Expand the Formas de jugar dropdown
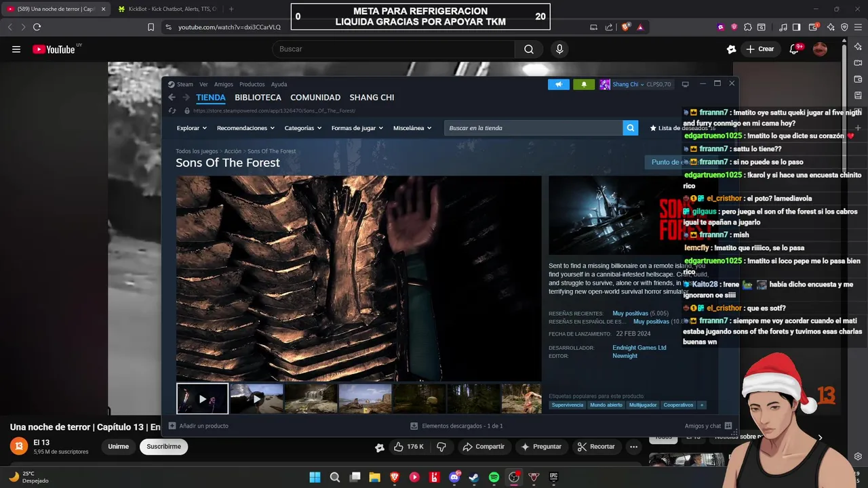 [357, 128]
